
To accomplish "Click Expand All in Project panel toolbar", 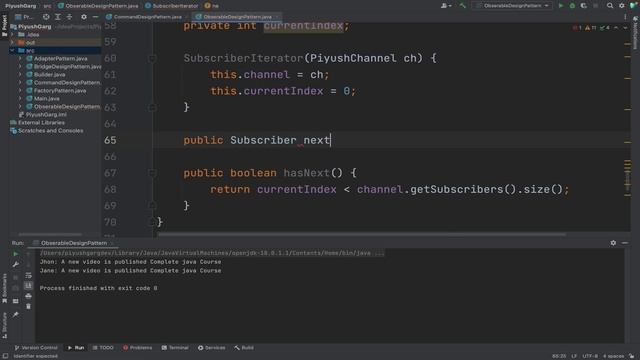I will tap(58, 17).
